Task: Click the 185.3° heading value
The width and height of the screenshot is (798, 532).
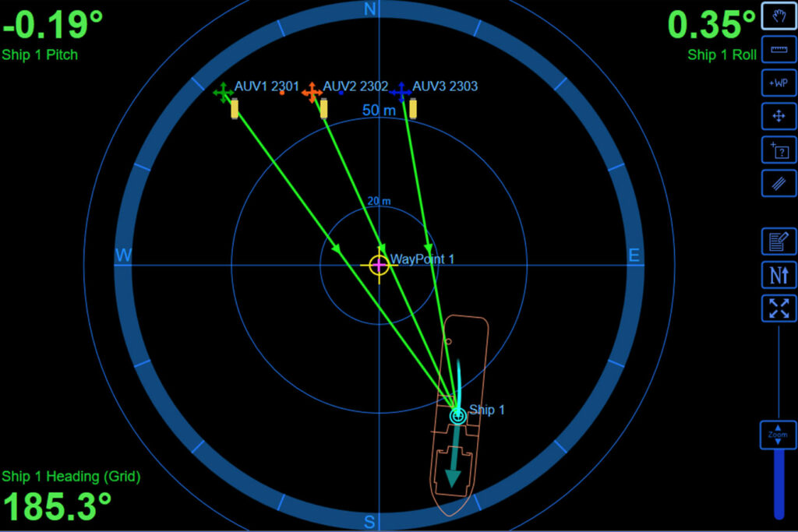Action: click(x=56, y=506)
